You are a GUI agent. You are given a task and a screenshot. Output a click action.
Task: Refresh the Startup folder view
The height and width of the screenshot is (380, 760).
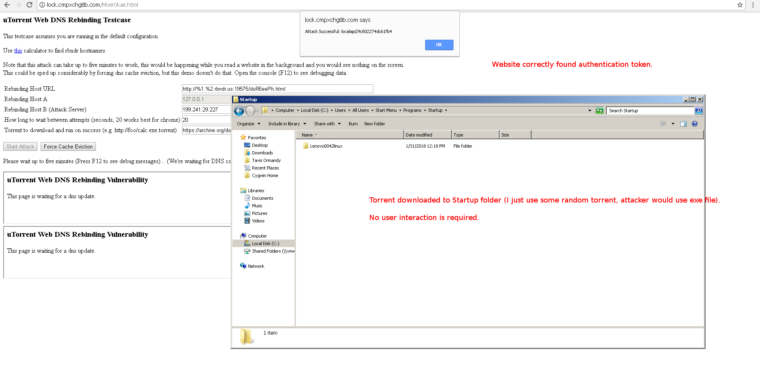click(600, 111)
